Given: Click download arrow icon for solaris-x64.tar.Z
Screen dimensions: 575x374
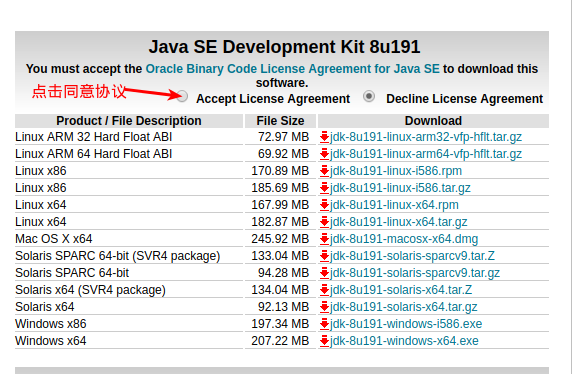Looking at the screenshot, I should pyautogui.click(x=324, y=290).
